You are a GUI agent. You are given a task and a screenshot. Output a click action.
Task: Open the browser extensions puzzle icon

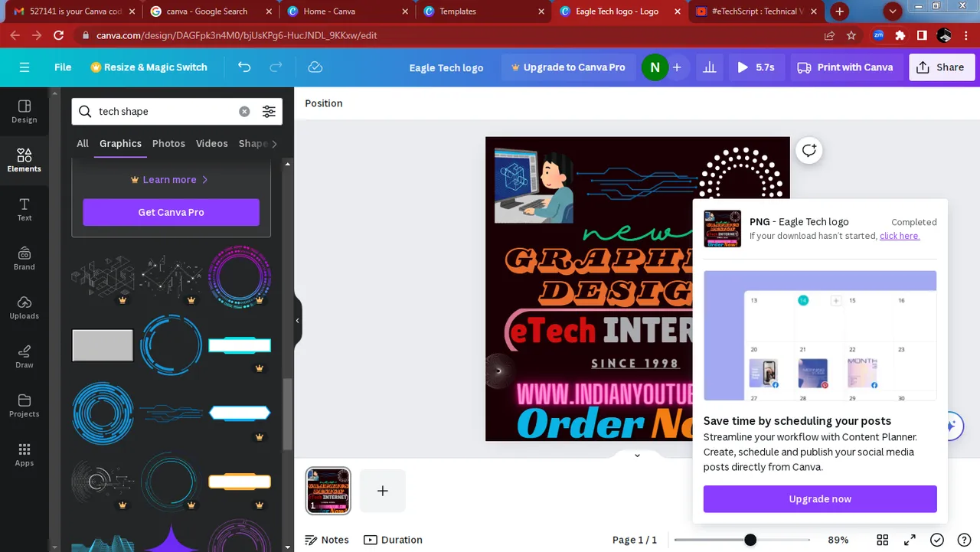[x=900, y=35]
